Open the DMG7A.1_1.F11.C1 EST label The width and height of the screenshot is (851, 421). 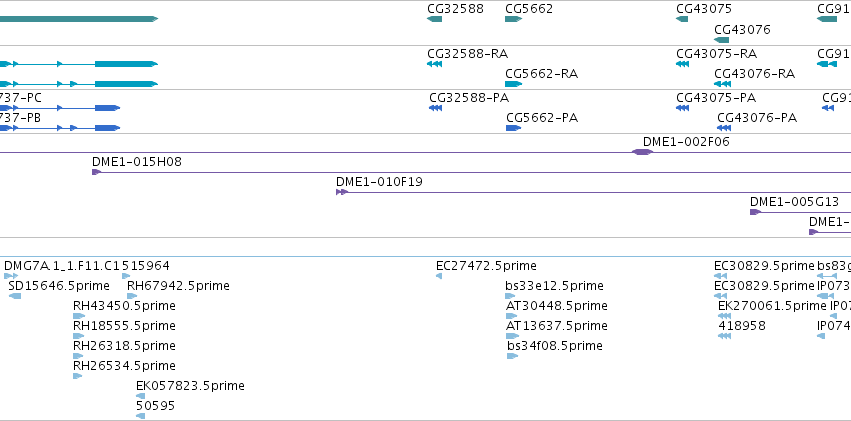pyautogui.click(x=62, y=266)
